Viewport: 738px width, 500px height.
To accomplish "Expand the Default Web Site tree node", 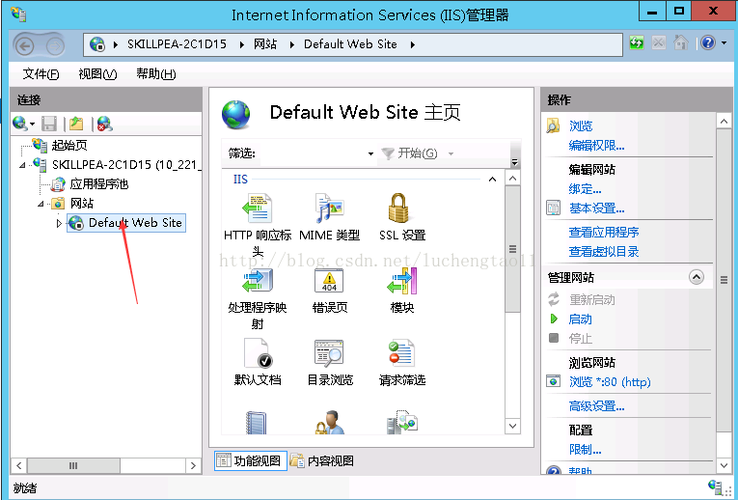I will click(x=59, y=223).
